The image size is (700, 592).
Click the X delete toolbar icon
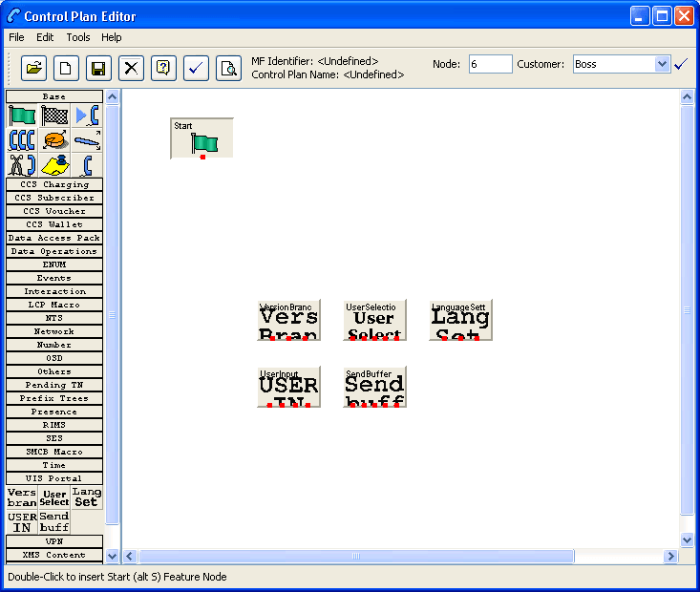pos(131,69)
